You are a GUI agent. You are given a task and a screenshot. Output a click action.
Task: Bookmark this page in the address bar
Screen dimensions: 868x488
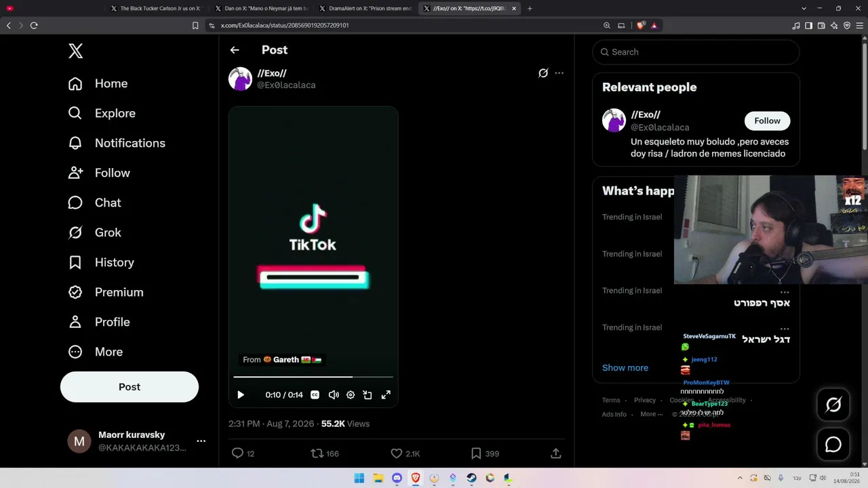195,26
